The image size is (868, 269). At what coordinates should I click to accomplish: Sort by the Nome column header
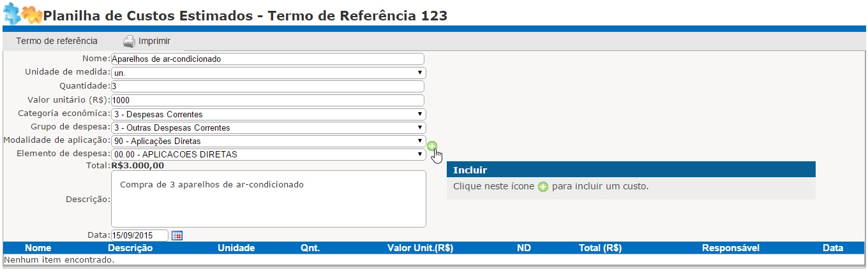pyautogui.click(x=38, y=248)
